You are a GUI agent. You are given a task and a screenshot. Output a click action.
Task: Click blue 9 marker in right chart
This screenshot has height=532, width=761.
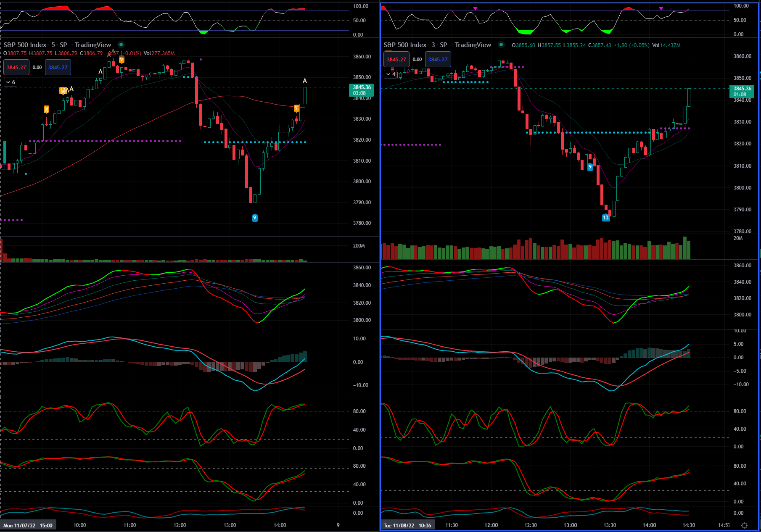coord(590,167)
